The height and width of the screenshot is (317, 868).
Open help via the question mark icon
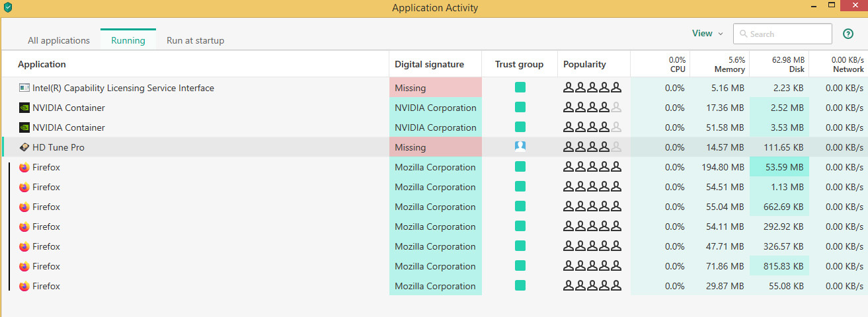coord(848,34)
